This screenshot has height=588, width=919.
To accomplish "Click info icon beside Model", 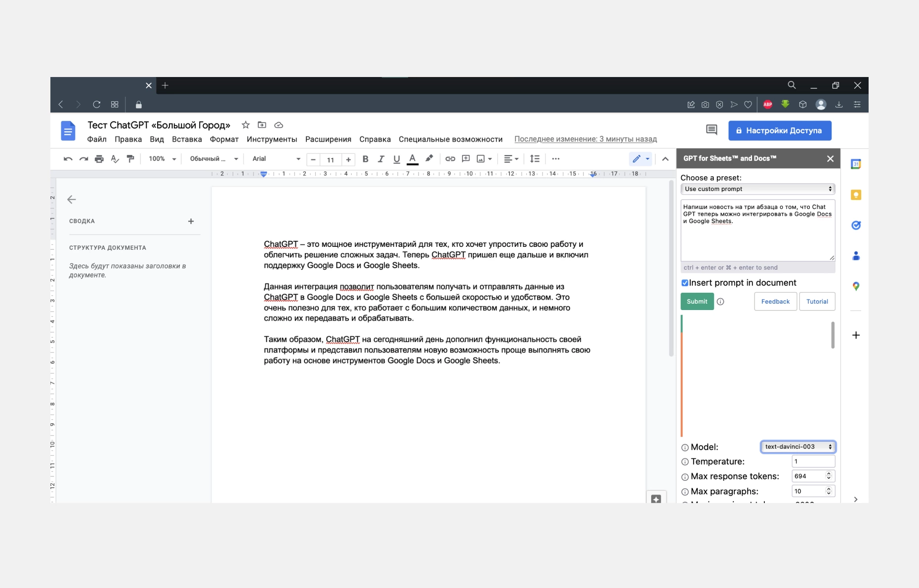I will (685, 448).
